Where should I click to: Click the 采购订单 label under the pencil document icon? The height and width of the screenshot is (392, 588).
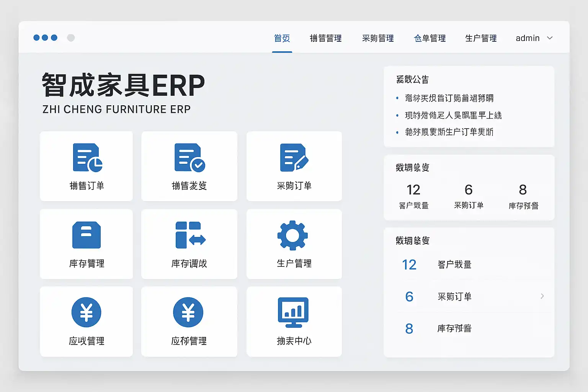(294, 186)
